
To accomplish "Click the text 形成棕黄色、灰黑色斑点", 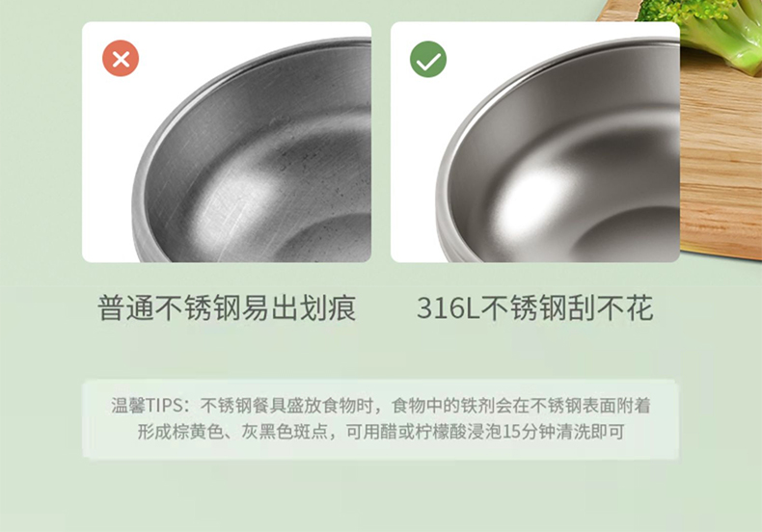I will click(232, 432).
